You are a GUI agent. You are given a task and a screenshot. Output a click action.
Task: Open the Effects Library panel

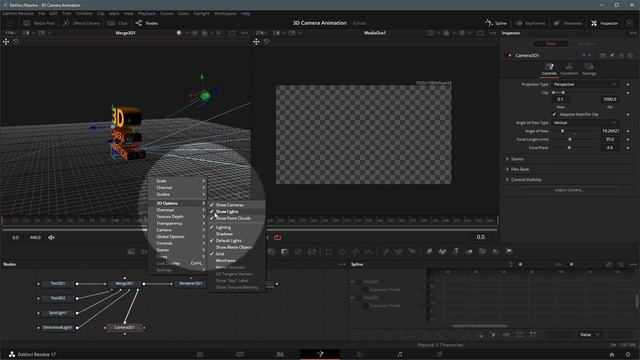82,23
